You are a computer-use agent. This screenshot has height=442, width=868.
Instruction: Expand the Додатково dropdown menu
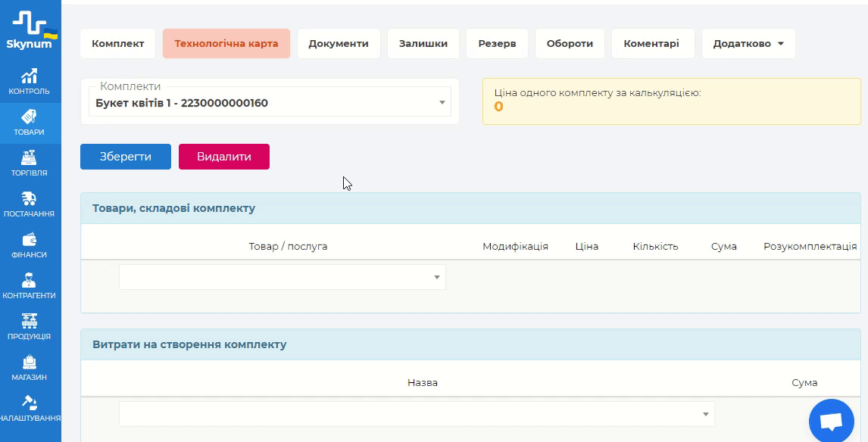point(748,44)
